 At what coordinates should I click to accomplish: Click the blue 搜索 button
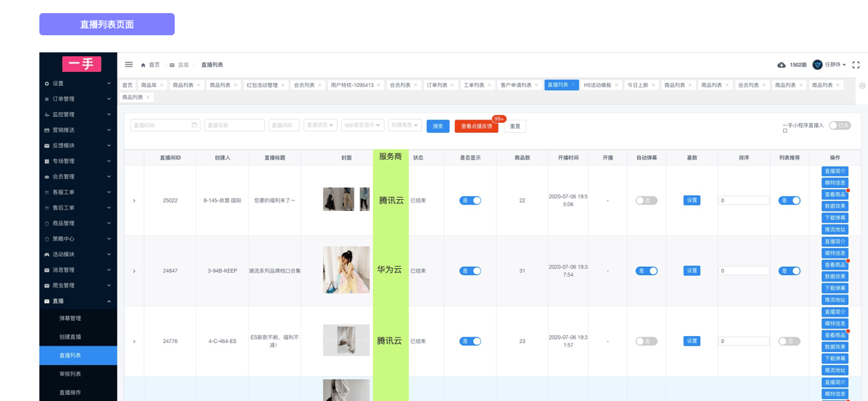(x=438, y=126)
